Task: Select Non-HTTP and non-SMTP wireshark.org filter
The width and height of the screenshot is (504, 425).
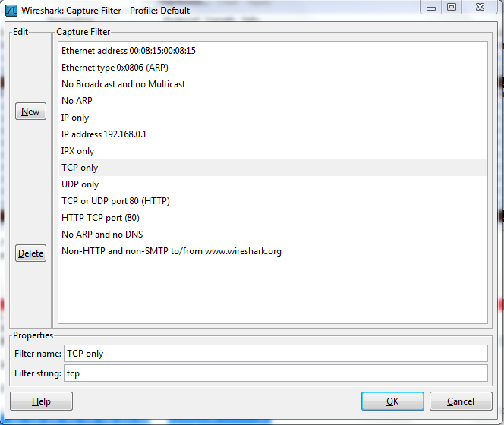Action: [x=272, y=251]
